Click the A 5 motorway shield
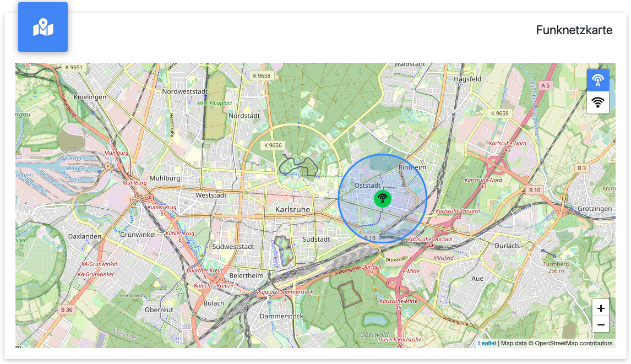The width and height of the screenshot is (631, 364). (545, 85)
